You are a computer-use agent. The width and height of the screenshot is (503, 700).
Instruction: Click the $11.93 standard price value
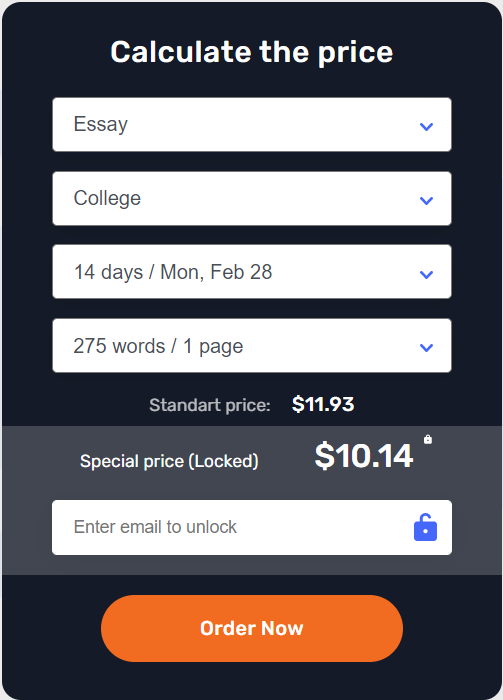coord(323,404)
